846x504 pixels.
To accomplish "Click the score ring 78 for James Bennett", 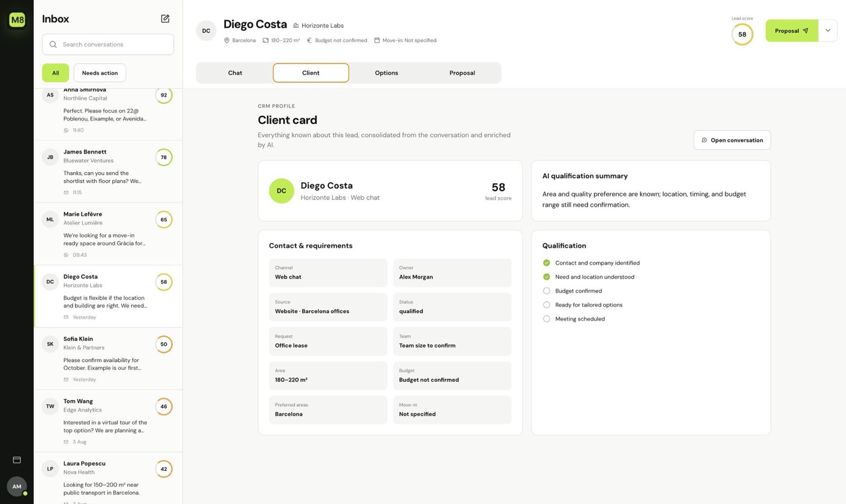I will (x=163, y=157).
